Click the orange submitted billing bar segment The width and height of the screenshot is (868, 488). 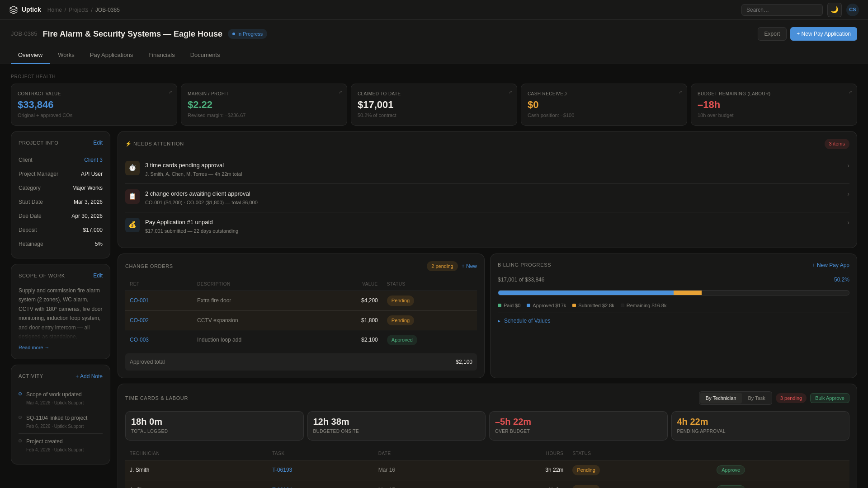[x=688, y=293]
